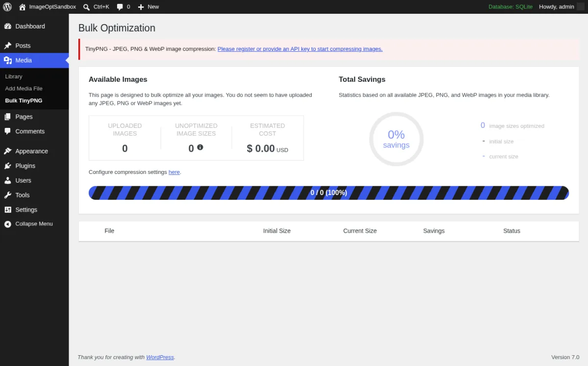Open Settings menu label
The height and width of the screenshot is (366, 588).
pos(26,210)
